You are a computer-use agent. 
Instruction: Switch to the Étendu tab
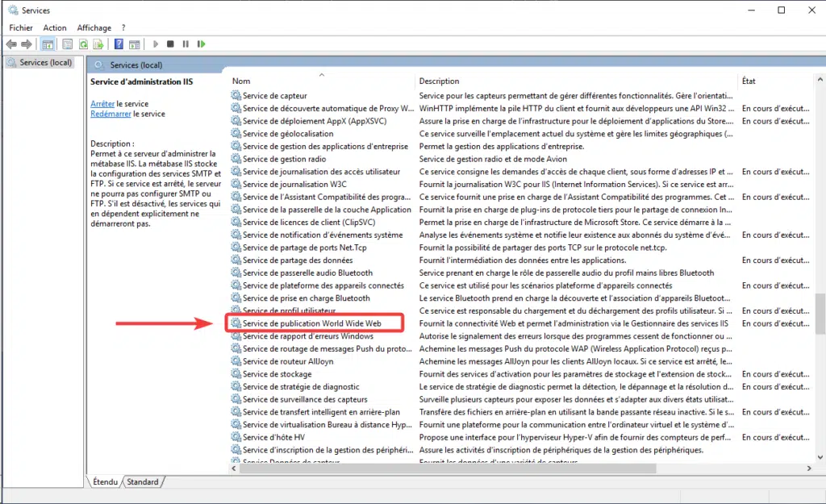[x=106, y=481]
